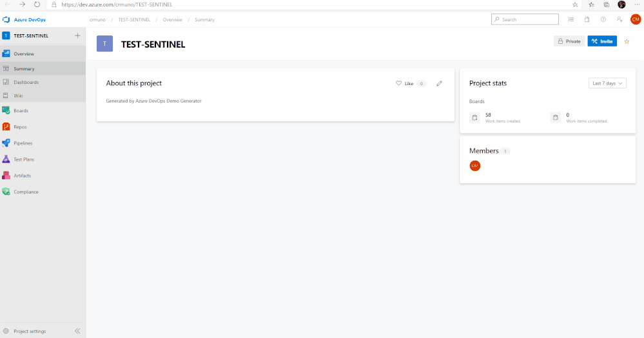Open Test Plans in sidebar
Viewport: 644px width, 338px height.
[43, 159]
